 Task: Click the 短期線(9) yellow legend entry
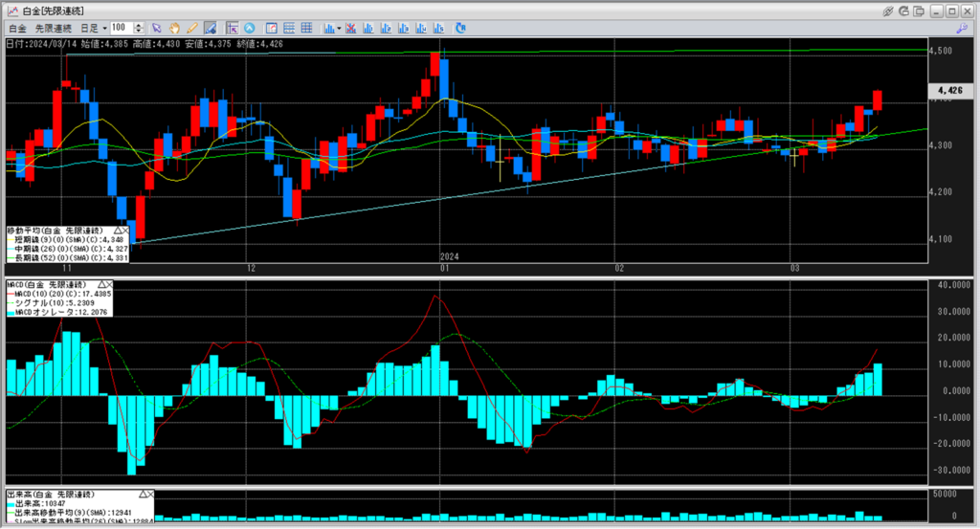tap(65, 240)
